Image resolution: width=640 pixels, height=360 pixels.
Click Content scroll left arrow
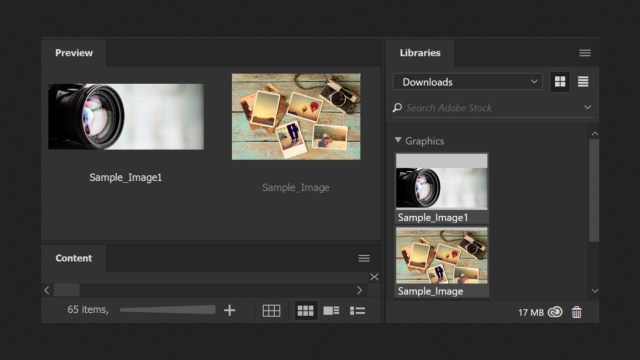(47, 290)
